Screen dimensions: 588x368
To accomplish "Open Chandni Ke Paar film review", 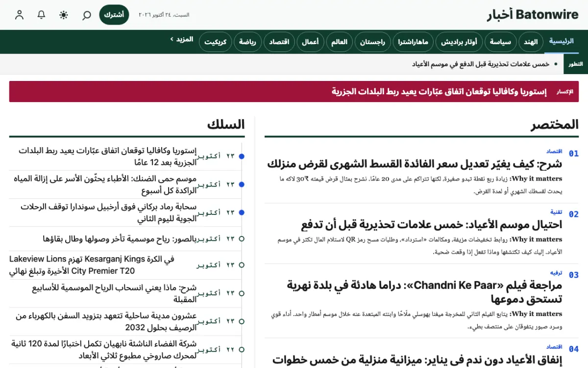I will click(x=424, y=292).
